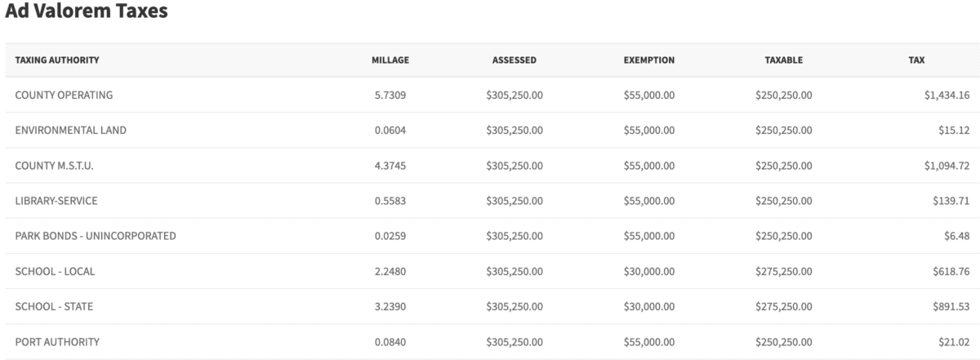This screenshot has width=980, height=360.
Task: Click the TAX column header
Action: pyautogui.click(x=916, y=60)
